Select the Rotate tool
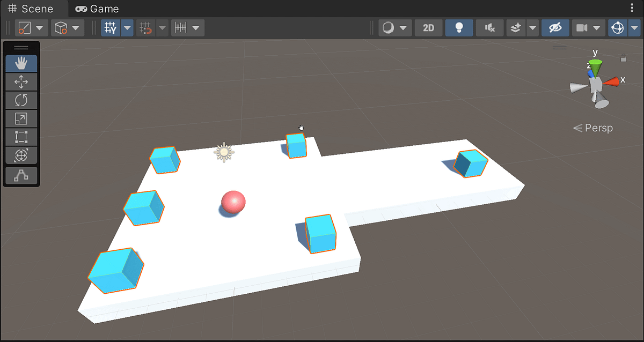 (x=21, y=100)
